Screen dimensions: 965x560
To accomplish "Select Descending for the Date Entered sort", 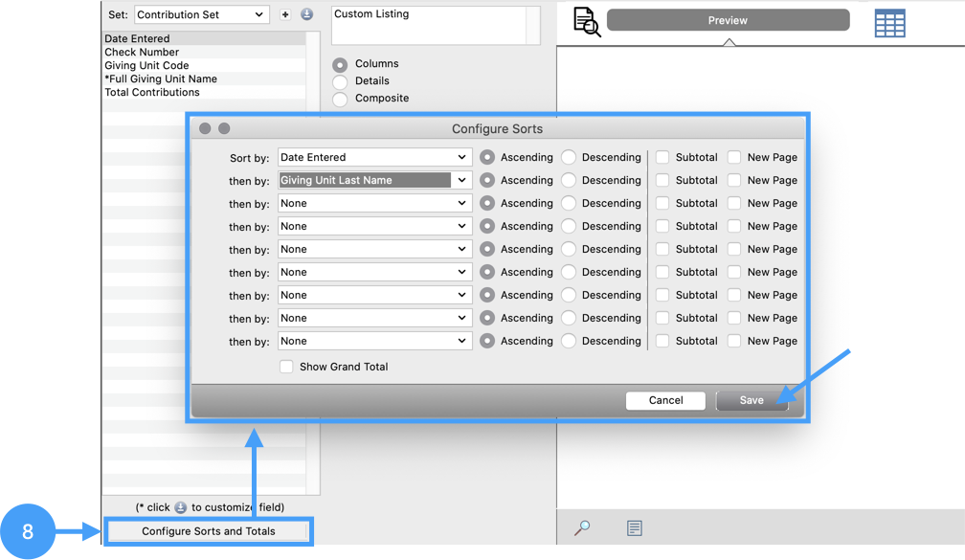I will 569,157.
